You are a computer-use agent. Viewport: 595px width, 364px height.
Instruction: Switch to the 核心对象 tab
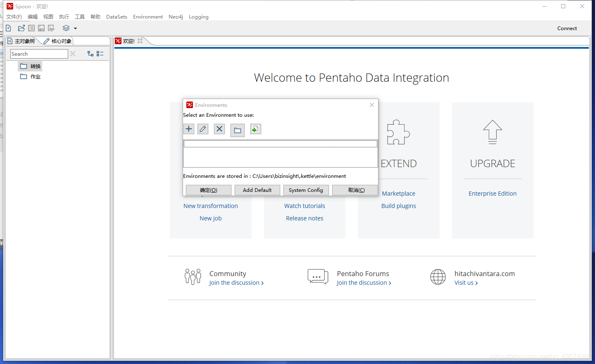[57, 41]
